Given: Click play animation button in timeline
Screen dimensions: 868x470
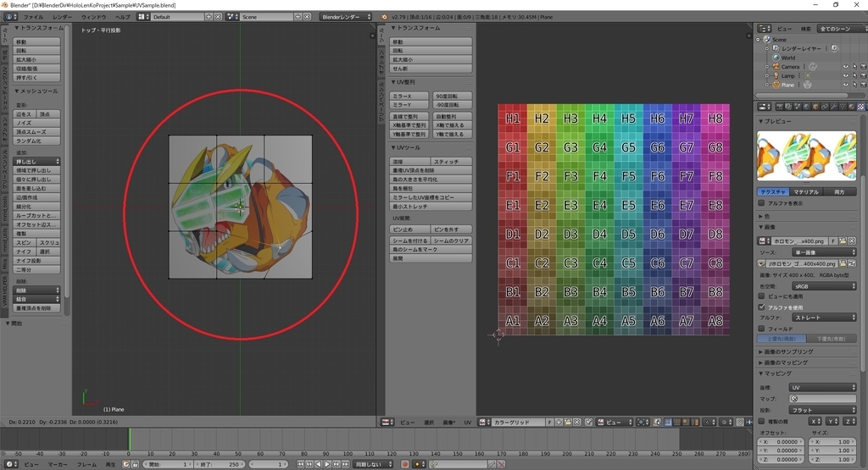Looking at the screenshot, I should 327,464.
